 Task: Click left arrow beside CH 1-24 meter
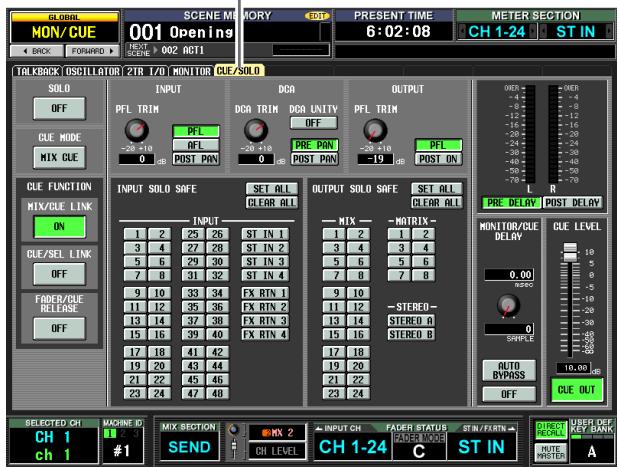click(462, 31)
